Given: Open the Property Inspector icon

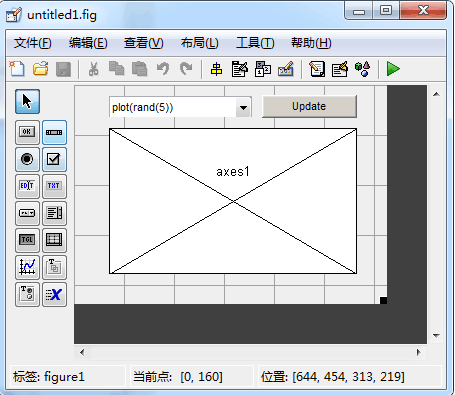Looking at the screenshot, I should (340, 69).
